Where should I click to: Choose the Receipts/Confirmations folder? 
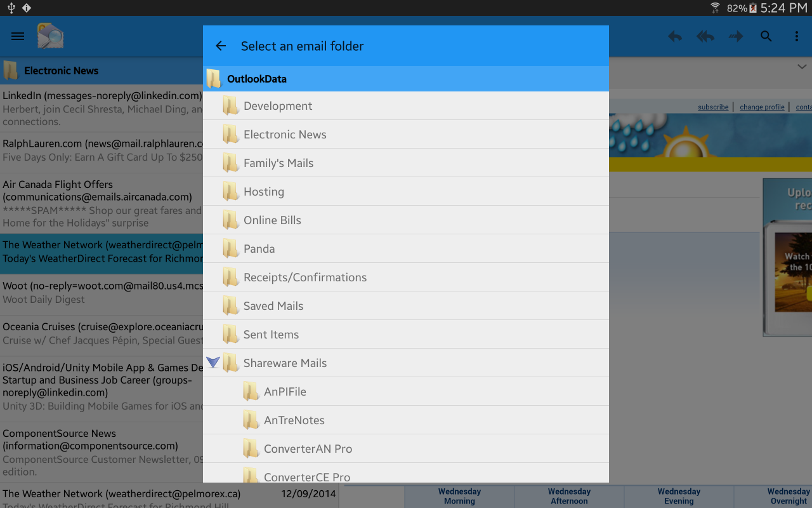[x=406, y=277]
